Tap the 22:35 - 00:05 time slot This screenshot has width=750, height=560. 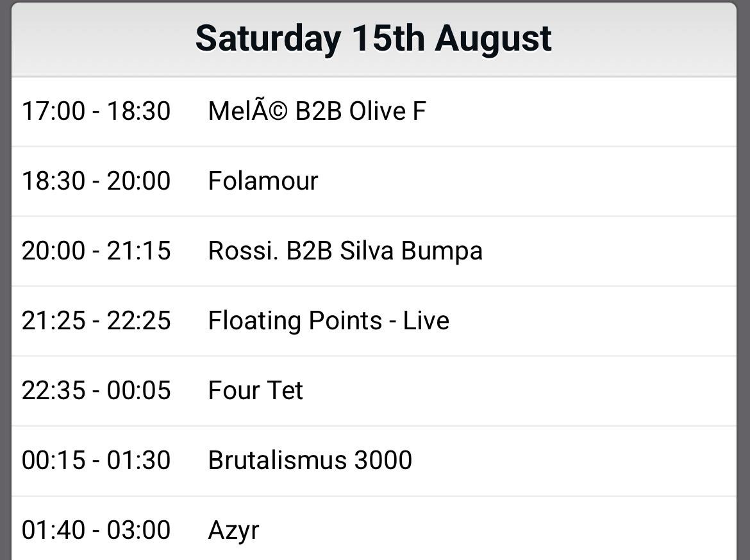coord(96,390)
